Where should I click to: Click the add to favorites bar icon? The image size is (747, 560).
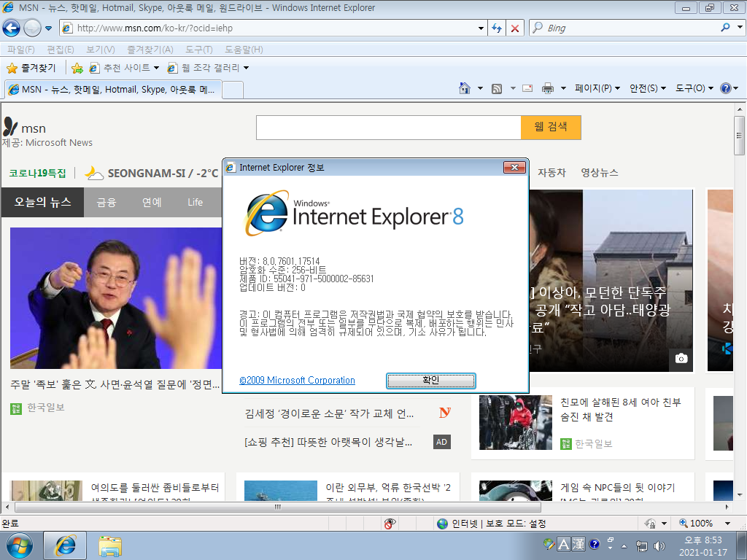77,68
